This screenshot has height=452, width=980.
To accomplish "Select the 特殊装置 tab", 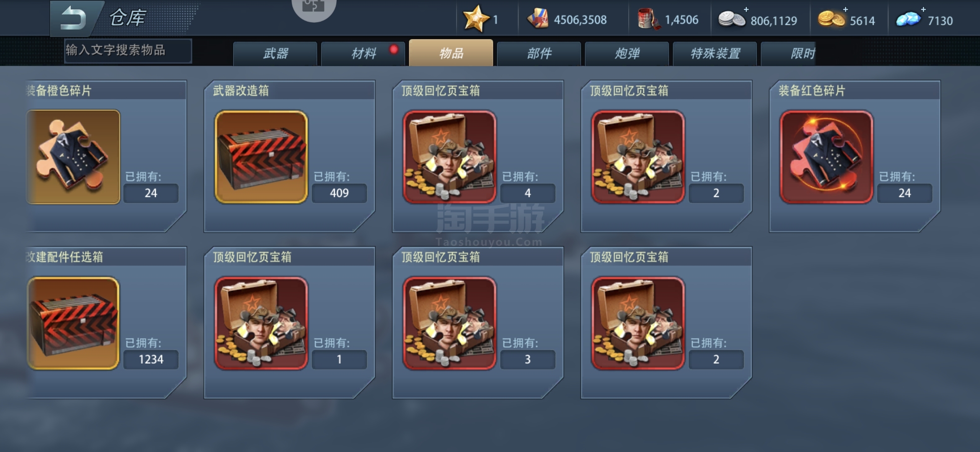I will 715,53.
